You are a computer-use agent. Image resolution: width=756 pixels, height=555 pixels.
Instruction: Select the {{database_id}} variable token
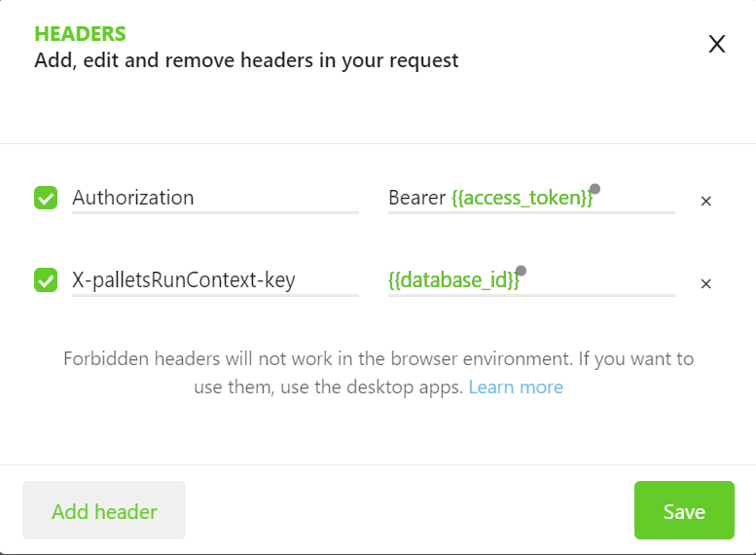[x=453, y=281]
